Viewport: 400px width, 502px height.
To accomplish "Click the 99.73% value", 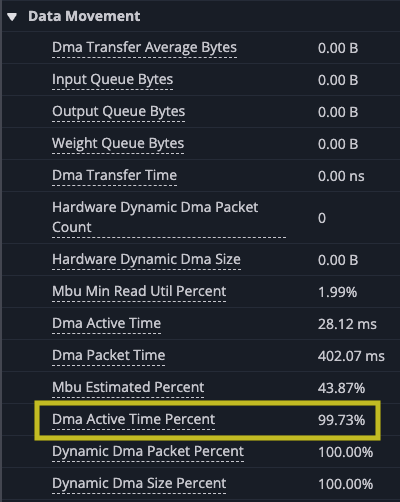I will point(341,420).
